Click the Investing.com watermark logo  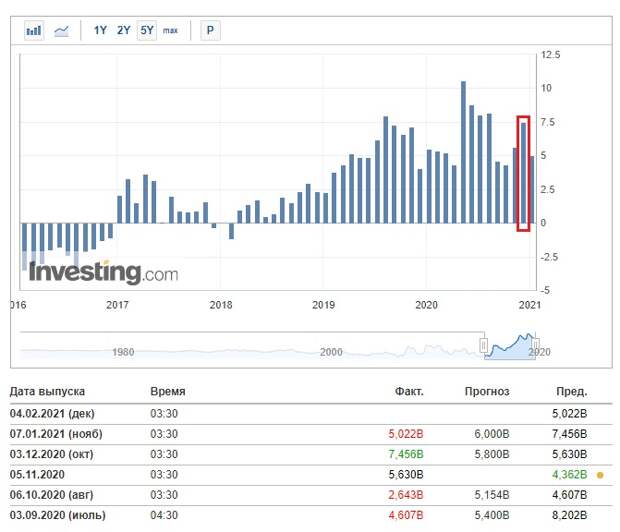104,272
